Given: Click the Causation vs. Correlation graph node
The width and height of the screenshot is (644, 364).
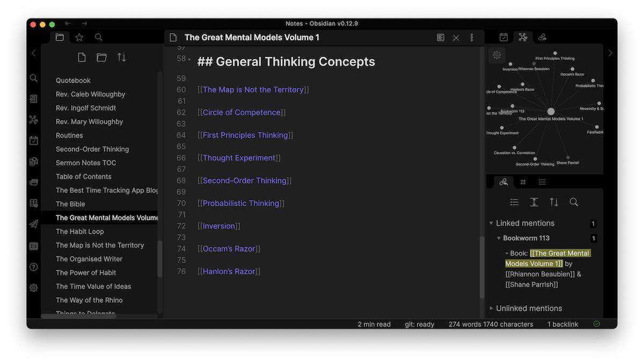Looking at the screenshot, I should tap(514, 148).
